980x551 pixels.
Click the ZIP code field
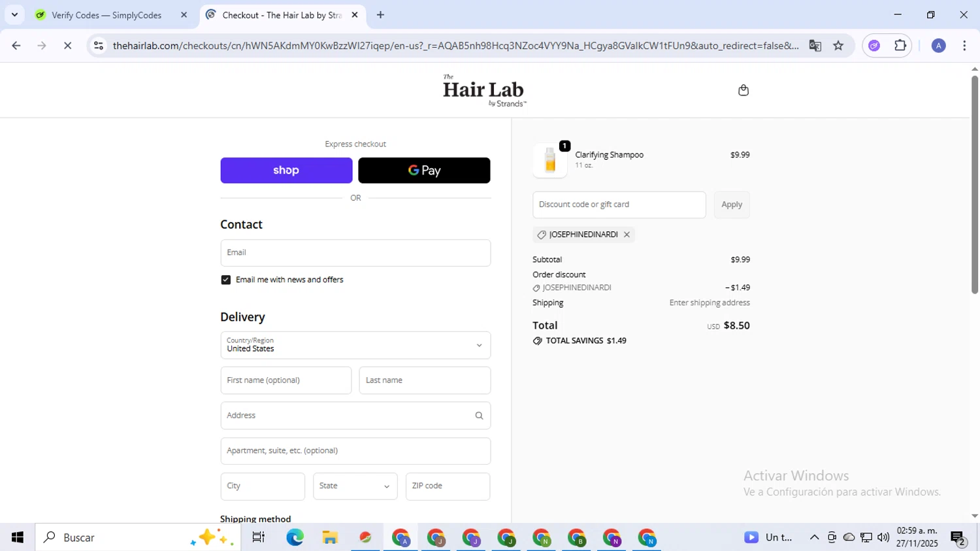click(x=448, y=486)
